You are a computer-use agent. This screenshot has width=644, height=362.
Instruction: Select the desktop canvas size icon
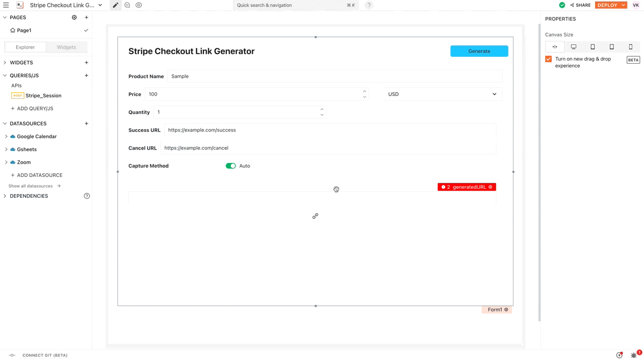click(574, 47)
